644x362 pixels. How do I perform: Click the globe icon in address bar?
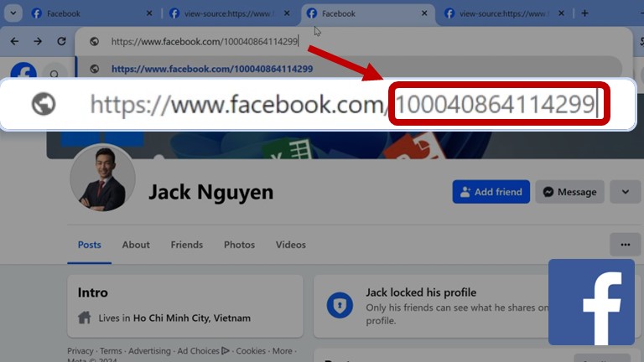click(x=94, y=41)
